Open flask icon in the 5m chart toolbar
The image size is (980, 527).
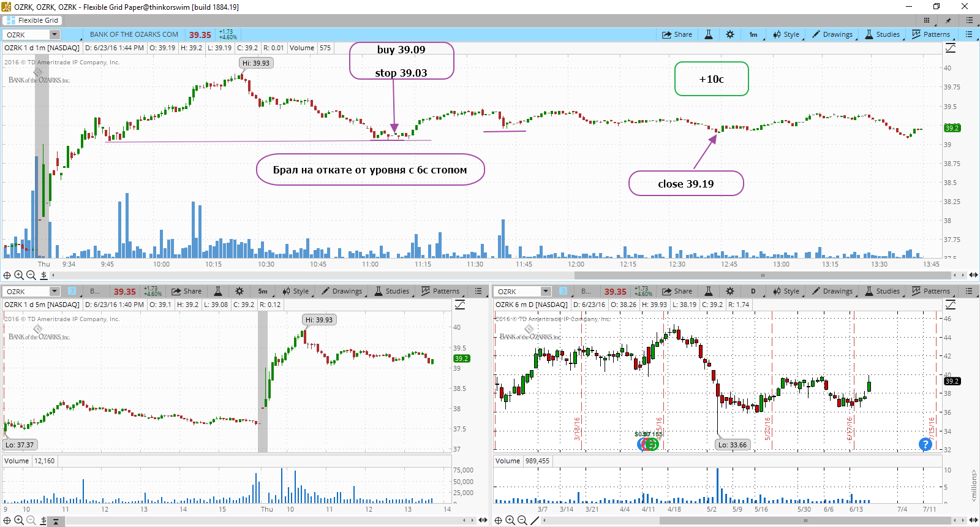point(218,291)
